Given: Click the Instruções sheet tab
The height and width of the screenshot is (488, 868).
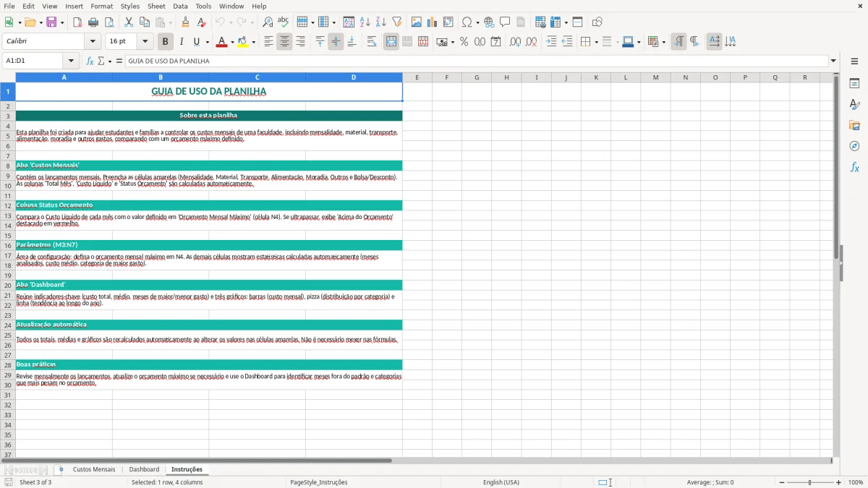Looking at the screenshot, I should pos(187,470).
